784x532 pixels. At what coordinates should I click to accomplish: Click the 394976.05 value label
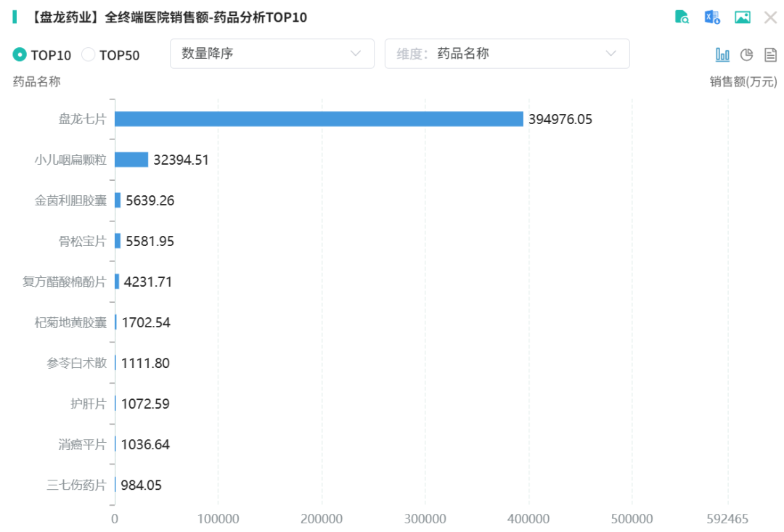(x=560, y=119)
